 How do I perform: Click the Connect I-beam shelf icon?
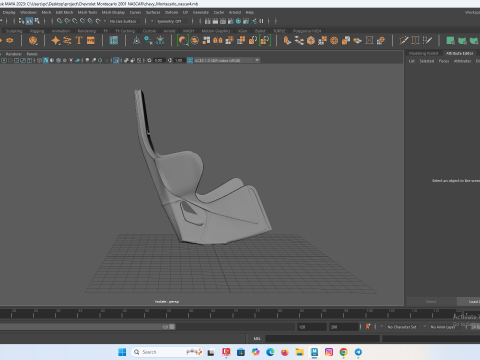click(415, 41)
